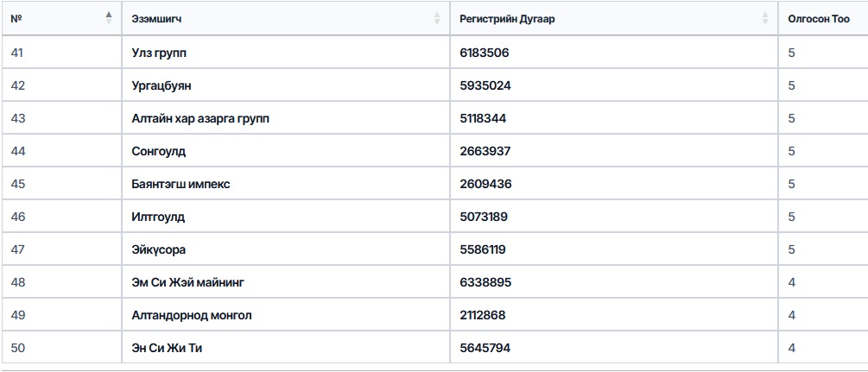868x372 pixels.
Task: Open the Улз групп entry
Action: pos(159,53)
